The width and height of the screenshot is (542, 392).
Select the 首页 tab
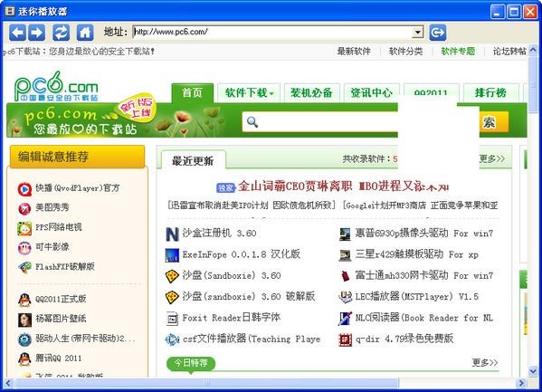click(x=192, y=92)
